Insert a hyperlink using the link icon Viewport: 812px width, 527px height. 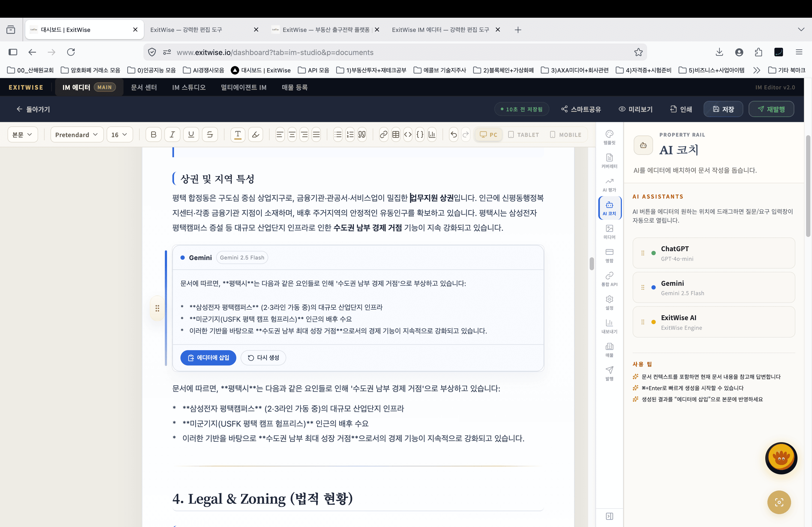[x=383, y=134]
